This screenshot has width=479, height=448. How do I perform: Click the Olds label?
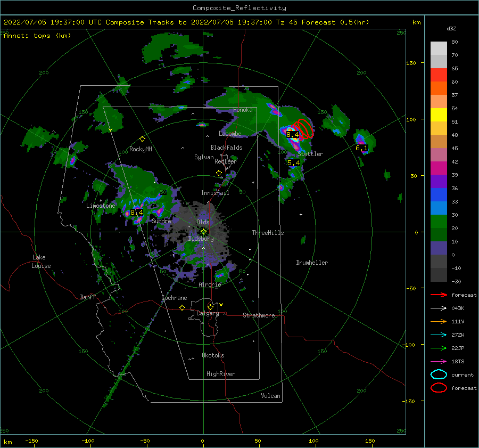tap(203, 222)
